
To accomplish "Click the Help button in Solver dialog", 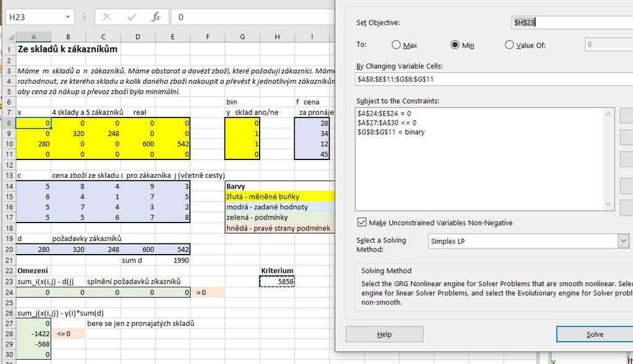I will 384,334.
